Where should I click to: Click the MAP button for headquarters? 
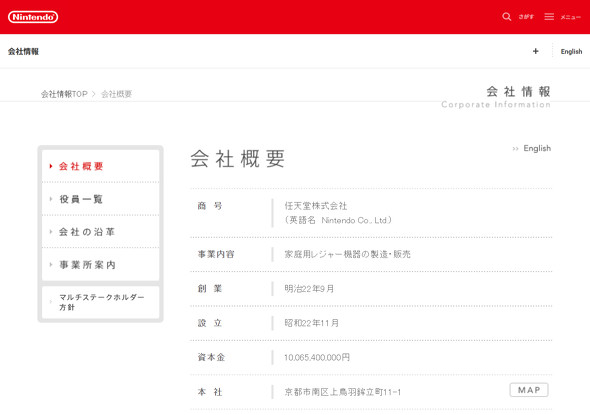[x=529, y=390]
